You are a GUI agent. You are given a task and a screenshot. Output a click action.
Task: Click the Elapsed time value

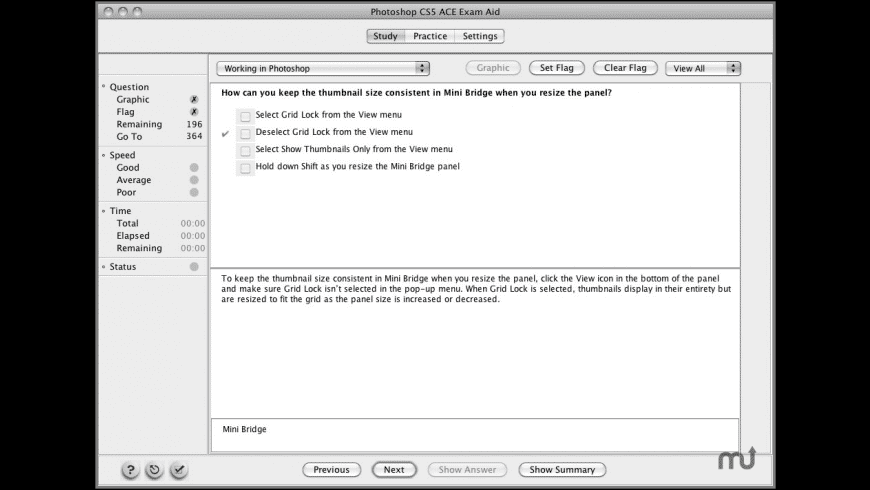pos(193,236)
